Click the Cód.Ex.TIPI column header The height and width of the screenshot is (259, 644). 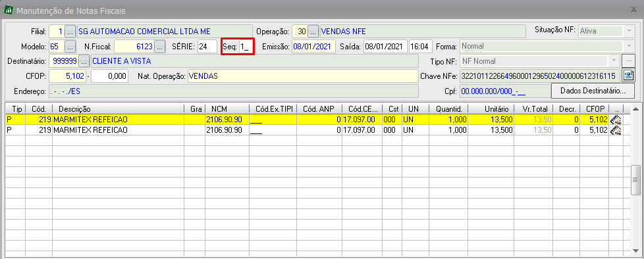click(x=273, y=109)
